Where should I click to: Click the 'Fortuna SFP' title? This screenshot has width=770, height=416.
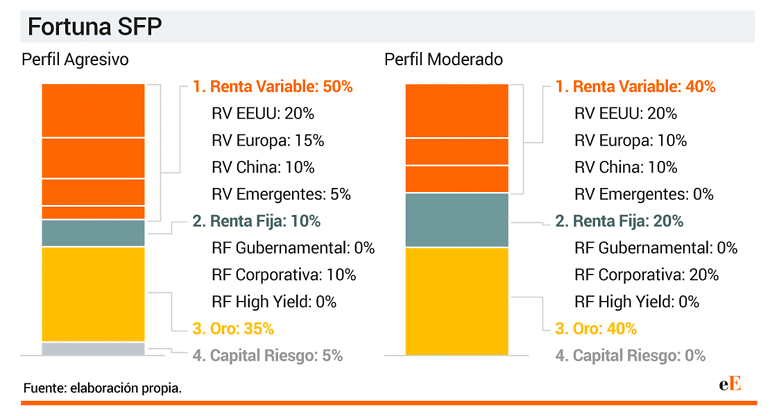(89, 25)
